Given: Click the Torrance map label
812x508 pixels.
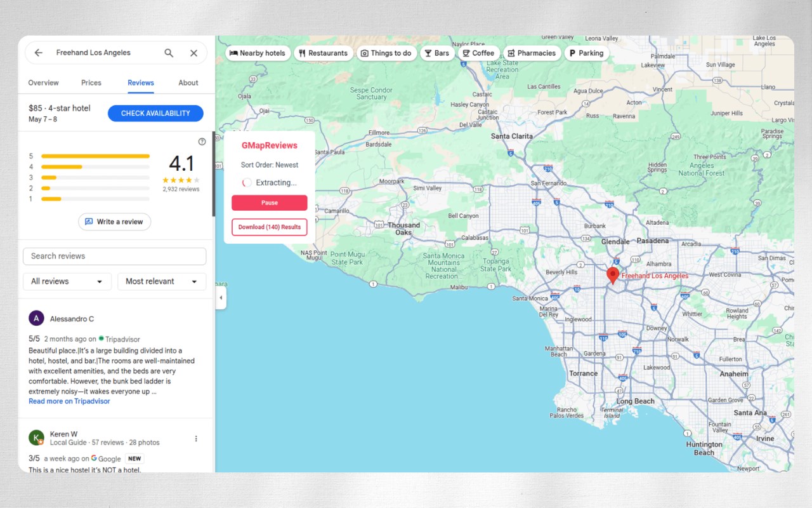Looking at the screenshot, I should (x=583, y=373).
